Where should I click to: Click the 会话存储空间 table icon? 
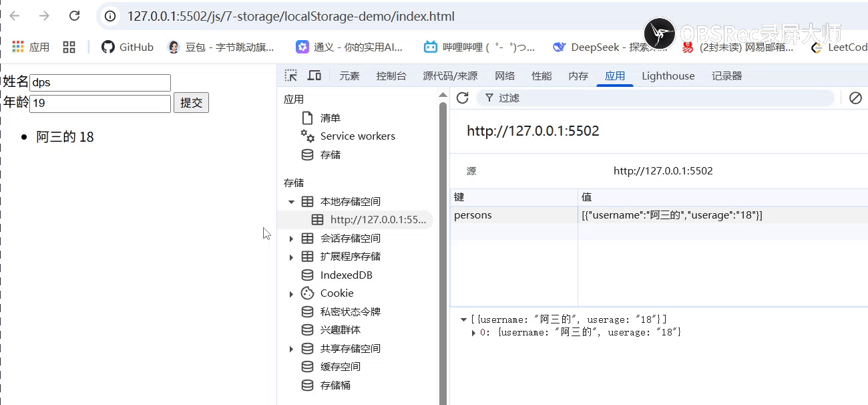[308, 239]
